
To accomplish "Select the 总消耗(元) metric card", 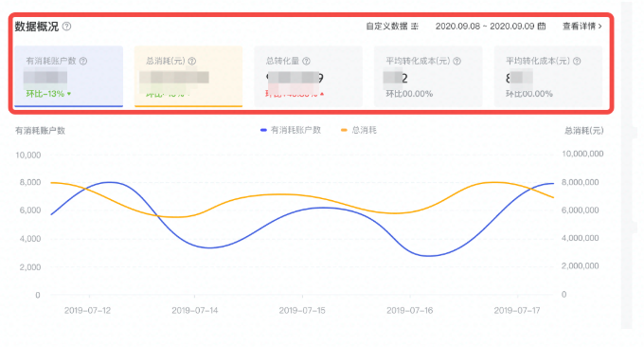I will (188, 77).
